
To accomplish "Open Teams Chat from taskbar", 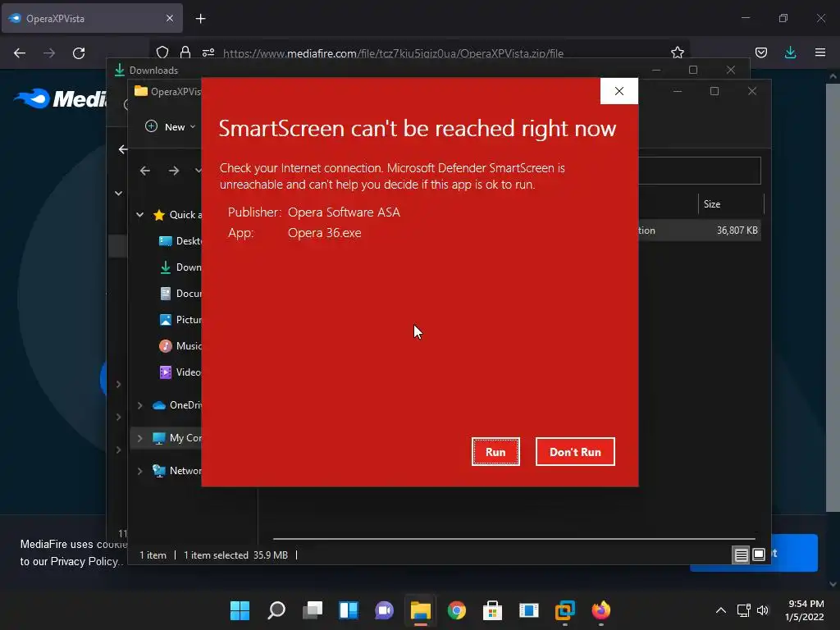I will pos(384,610).
